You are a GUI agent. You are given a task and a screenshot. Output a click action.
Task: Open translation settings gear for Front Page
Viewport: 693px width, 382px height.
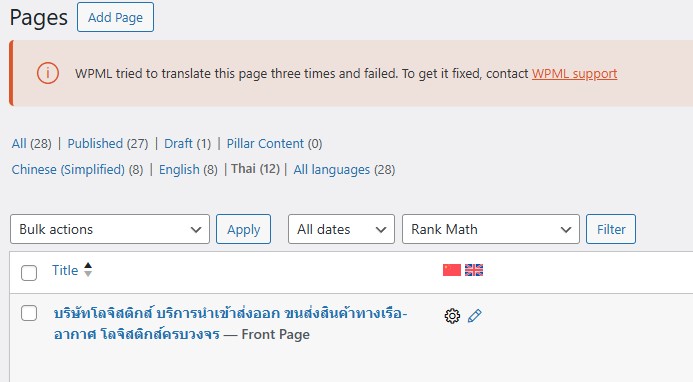click(452, 316)
